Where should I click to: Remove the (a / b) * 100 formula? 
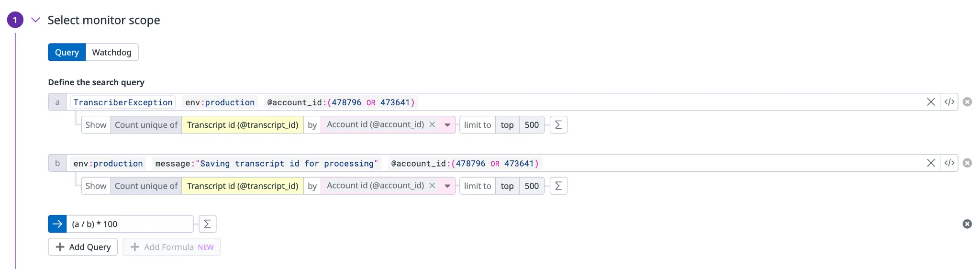(967, 224)
